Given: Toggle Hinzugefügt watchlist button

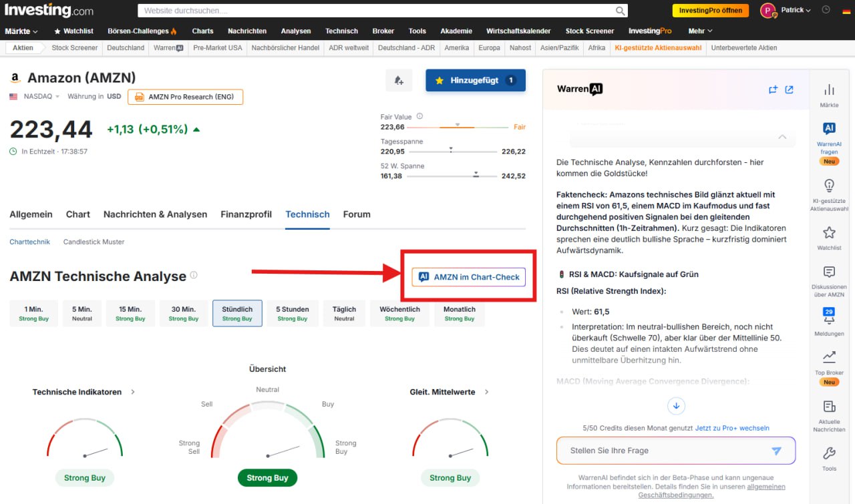Looking at the screenshot, I should tap(475, 80).
